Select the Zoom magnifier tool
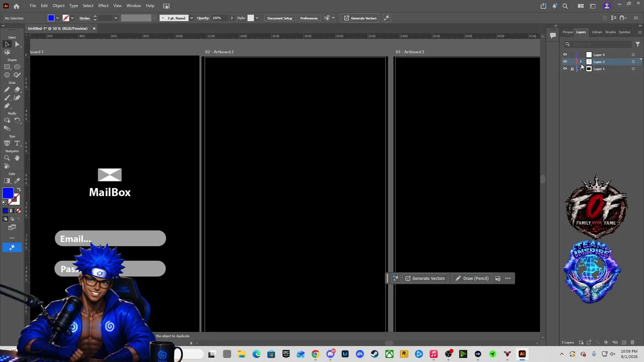 [x=7, y=158]
